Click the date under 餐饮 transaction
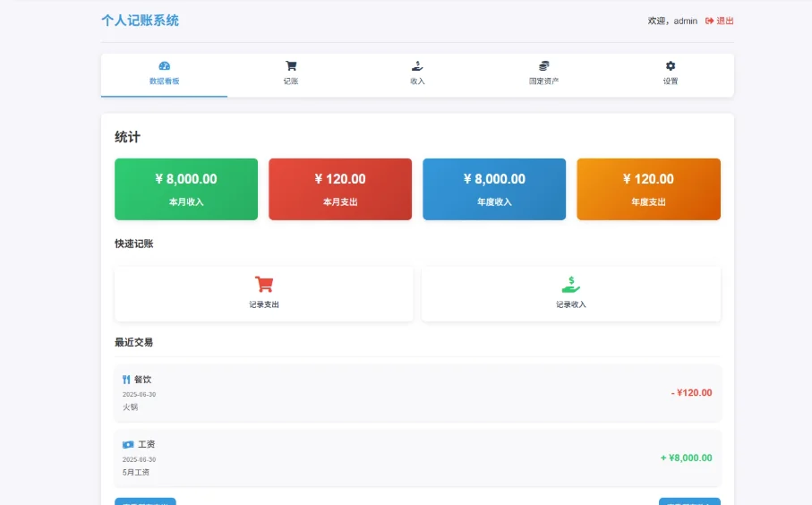Viewport: 812px width, 505px height. point(139,394)
